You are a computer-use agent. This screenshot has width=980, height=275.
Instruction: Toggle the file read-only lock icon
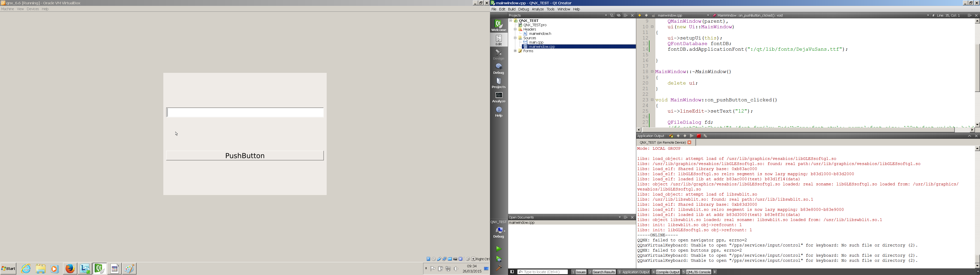(653, 16)
